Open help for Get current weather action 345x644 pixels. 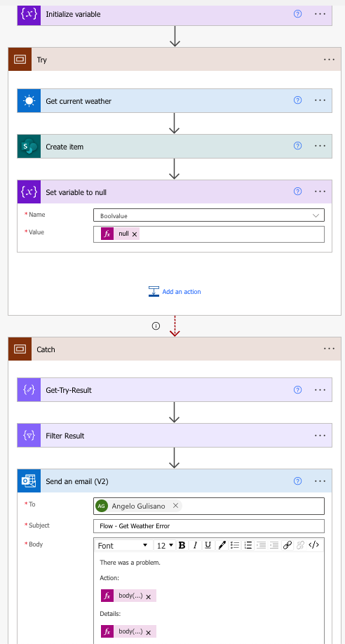[298, 100]
